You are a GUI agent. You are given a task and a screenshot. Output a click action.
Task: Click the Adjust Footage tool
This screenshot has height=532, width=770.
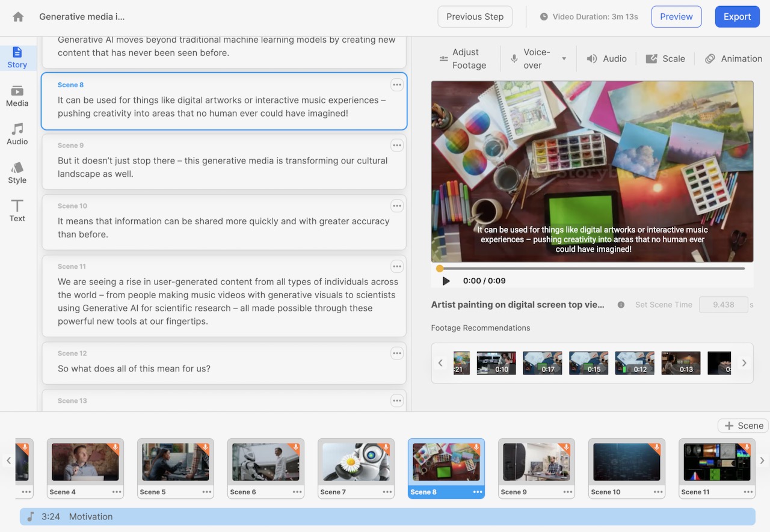(463, 59)
